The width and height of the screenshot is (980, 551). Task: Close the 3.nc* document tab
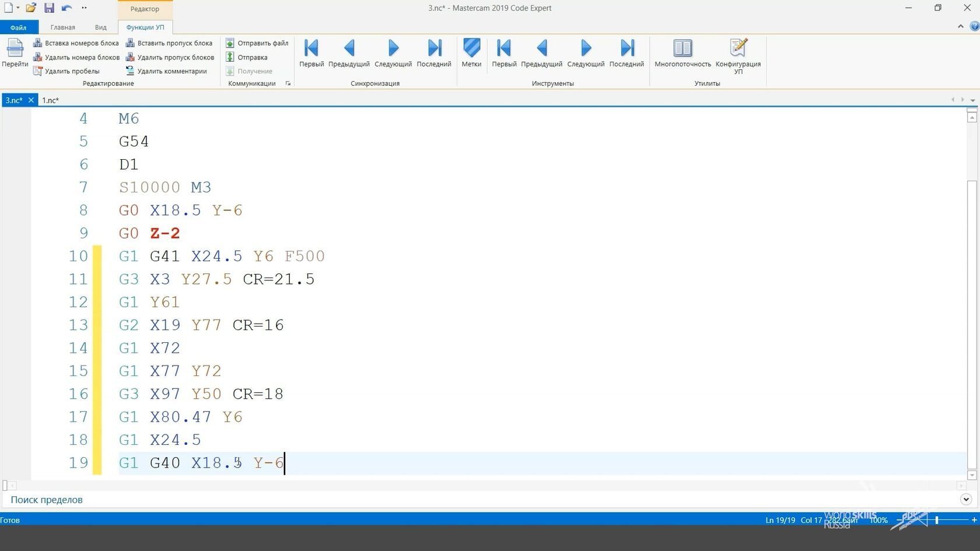[x=32, y=100]
